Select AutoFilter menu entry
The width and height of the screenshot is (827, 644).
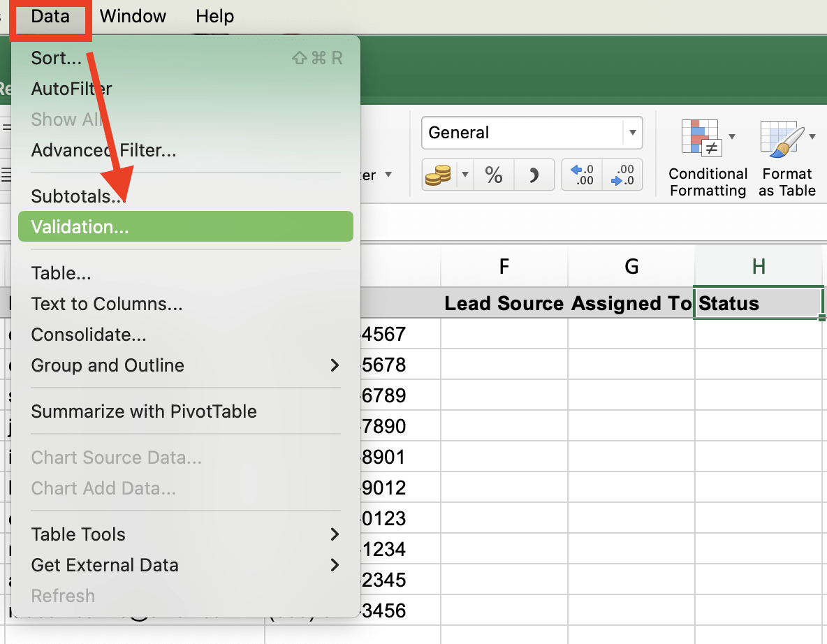pyautogui.click(x=186, y=89)
